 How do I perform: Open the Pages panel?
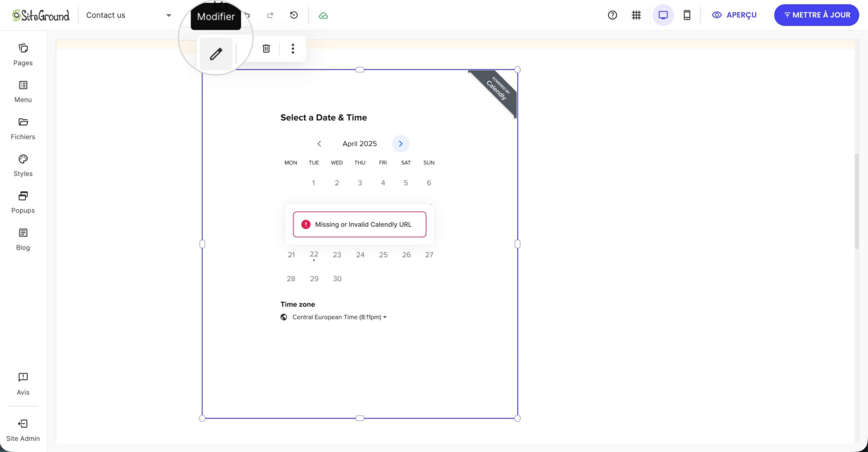click(23, 55)
